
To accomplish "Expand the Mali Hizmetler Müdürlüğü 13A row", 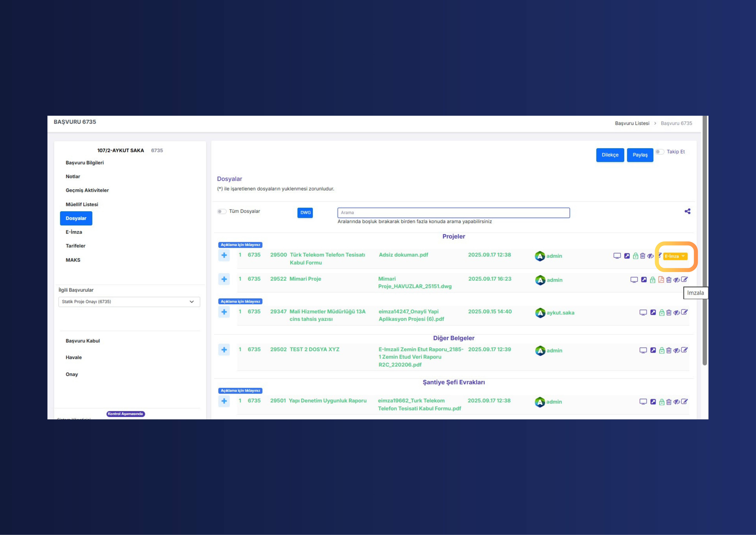I will coord(224,312).
